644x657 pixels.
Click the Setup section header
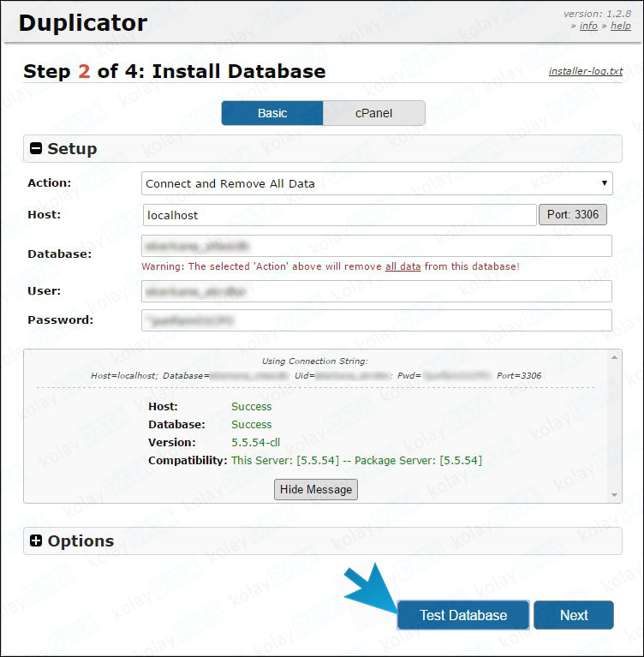click(x=323, y=148)
